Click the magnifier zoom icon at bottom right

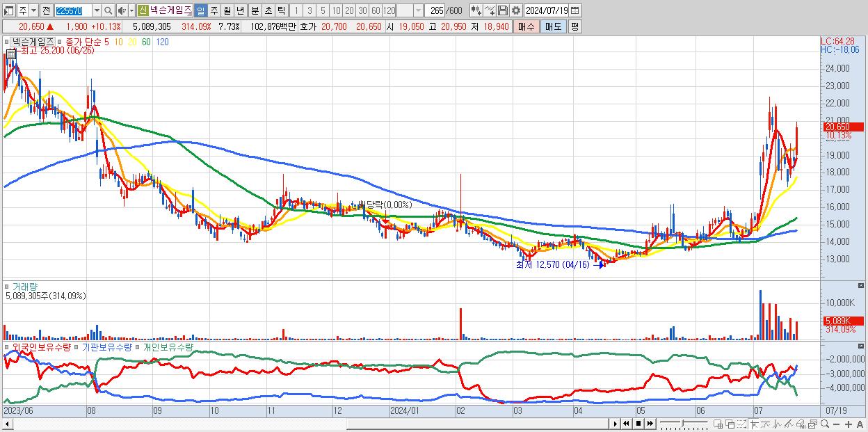824,424
